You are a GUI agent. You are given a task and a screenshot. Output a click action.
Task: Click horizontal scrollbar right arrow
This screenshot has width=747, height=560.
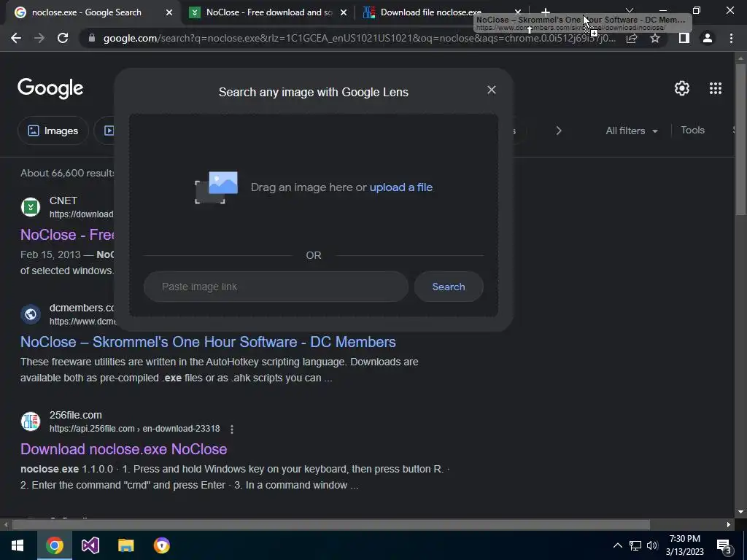click(729, 525)
